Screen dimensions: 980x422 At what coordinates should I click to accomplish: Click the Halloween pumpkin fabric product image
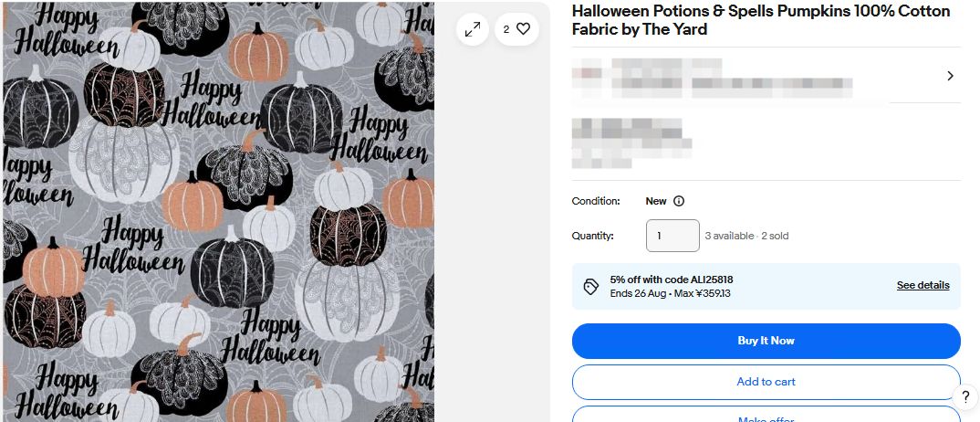point(217,212)
